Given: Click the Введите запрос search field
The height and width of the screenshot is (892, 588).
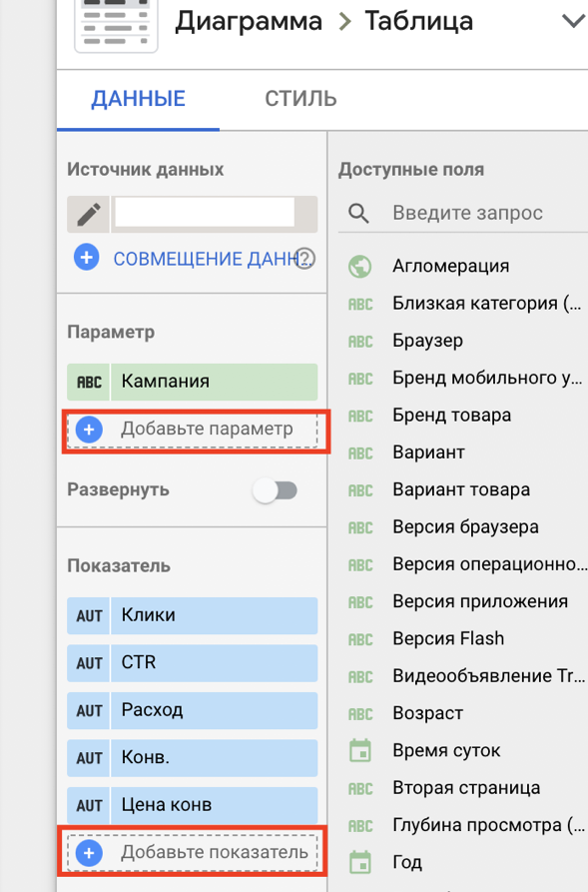Looking at the screenshot, I should coord(463,213).
